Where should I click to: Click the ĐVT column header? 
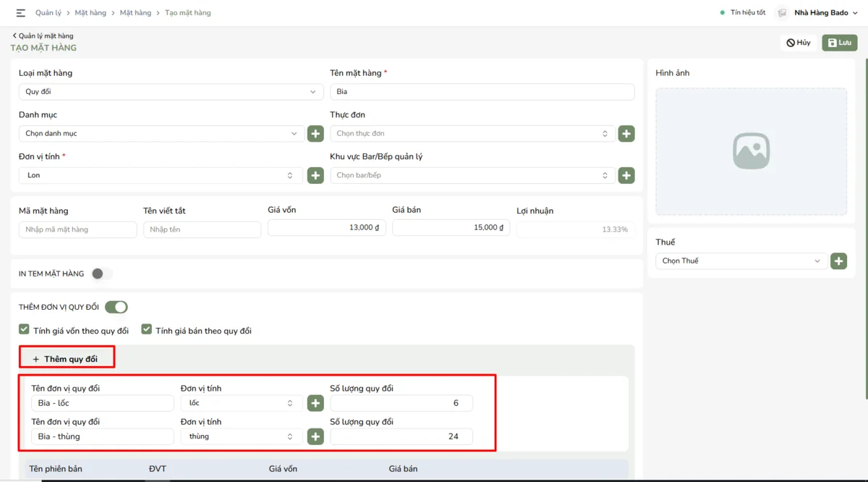click(158, 469)
